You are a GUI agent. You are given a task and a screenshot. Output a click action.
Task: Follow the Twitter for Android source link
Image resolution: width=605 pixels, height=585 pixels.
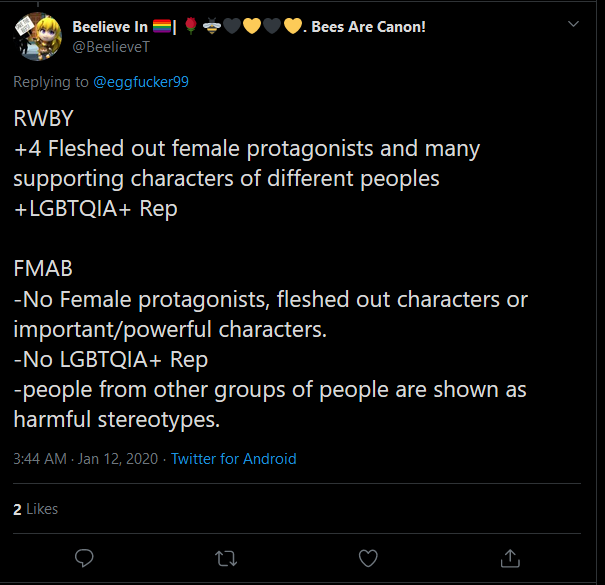pyautogui.click(x=233, y=459)
